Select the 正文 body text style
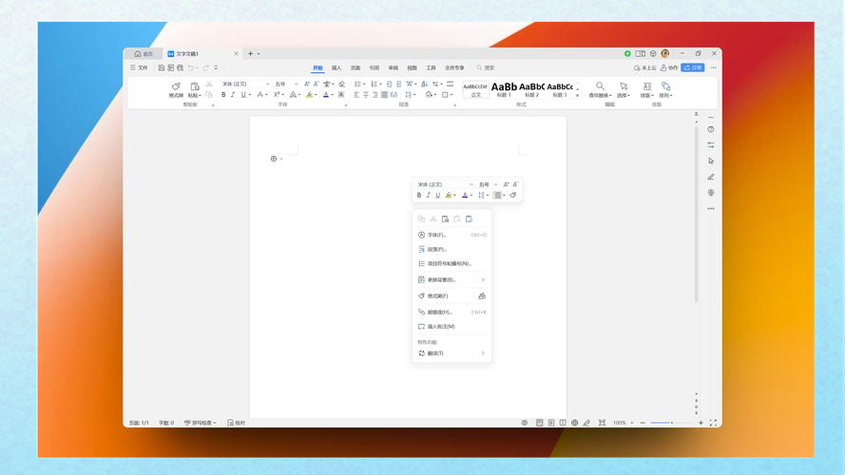Screen dimensions: 845x475 point(476,90)
